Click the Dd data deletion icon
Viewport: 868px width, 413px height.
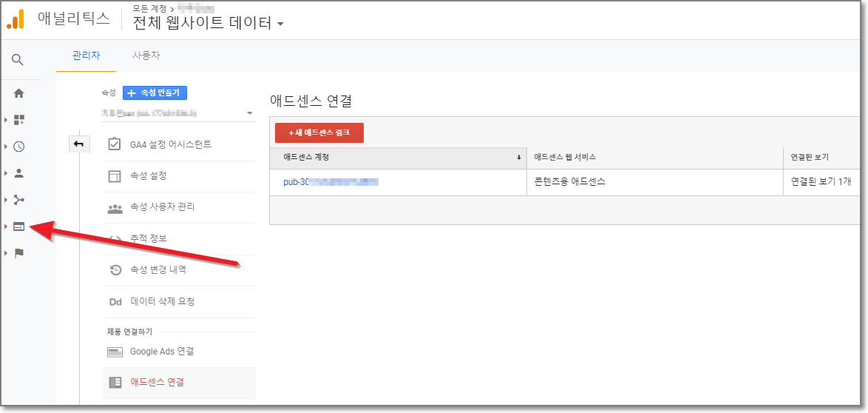point(115,301)
